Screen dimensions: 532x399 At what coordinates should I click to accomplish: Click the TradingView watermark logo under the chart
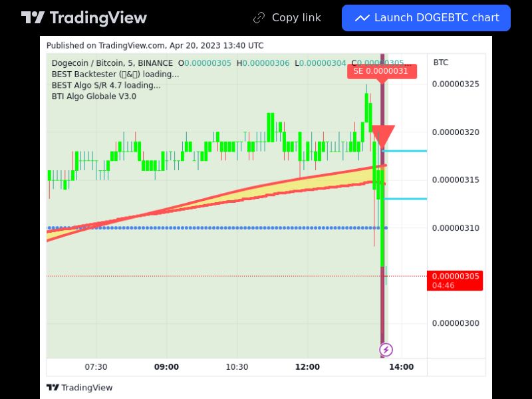(x=79, y=388)
